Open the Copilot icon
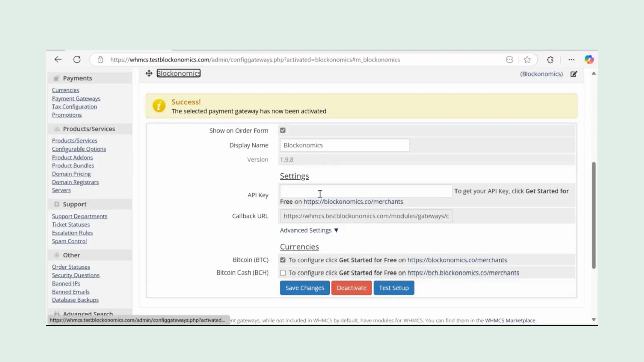 pos(589,60)
